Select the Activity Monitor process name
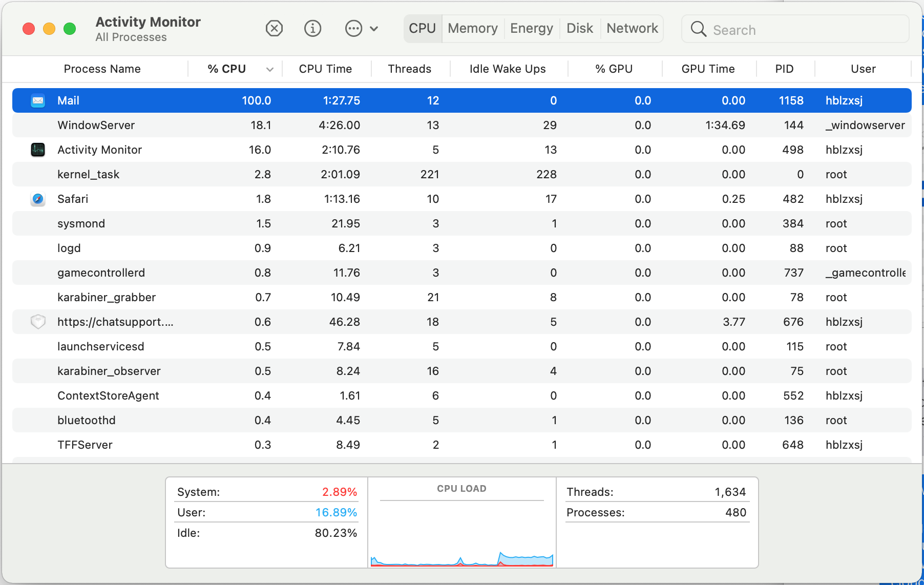This screenshot has width=924, height=585. click(x=99, y=150)
